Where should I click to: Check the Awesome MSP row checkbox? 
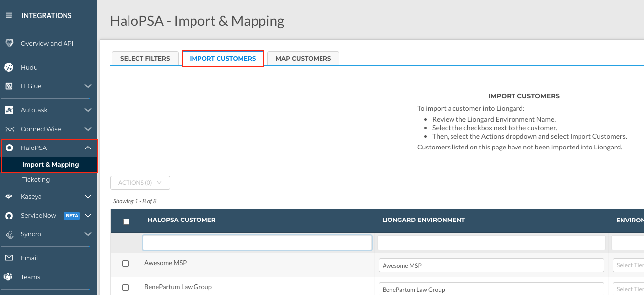(x=125, y=263)
